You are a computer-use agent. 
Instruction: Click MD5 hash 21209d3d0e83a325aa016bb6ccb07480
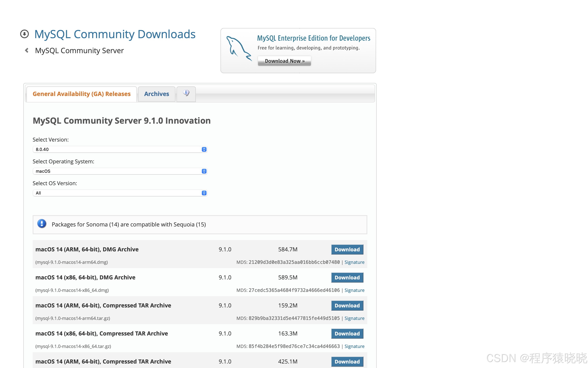click(x=294, y=262)
